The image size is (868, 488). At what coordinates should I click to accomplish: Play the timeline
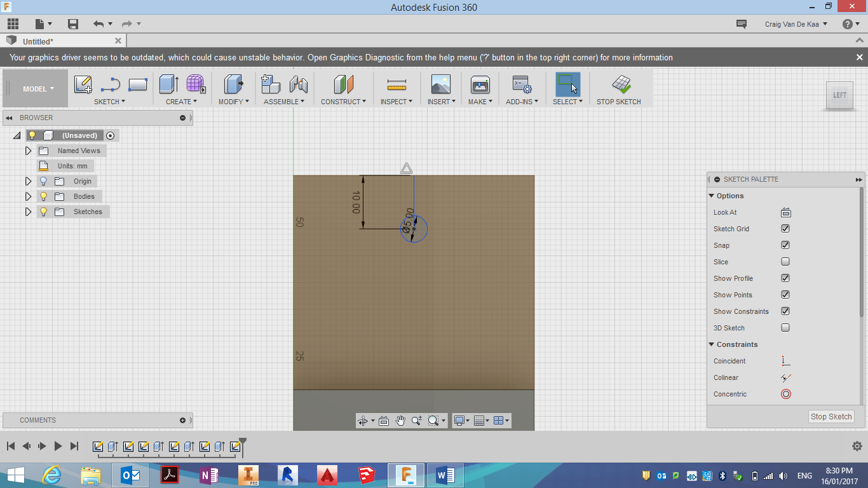click(58, 446)
